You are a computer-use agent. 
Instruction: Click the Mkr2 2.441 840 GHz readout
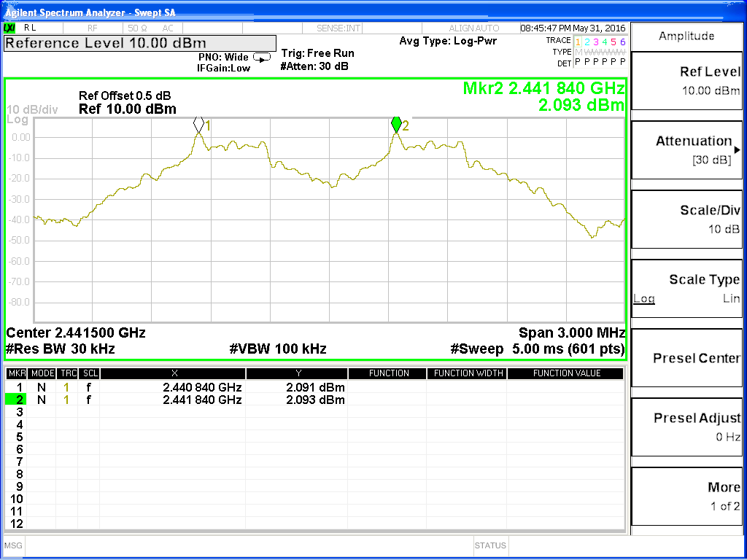coord(543,88)
